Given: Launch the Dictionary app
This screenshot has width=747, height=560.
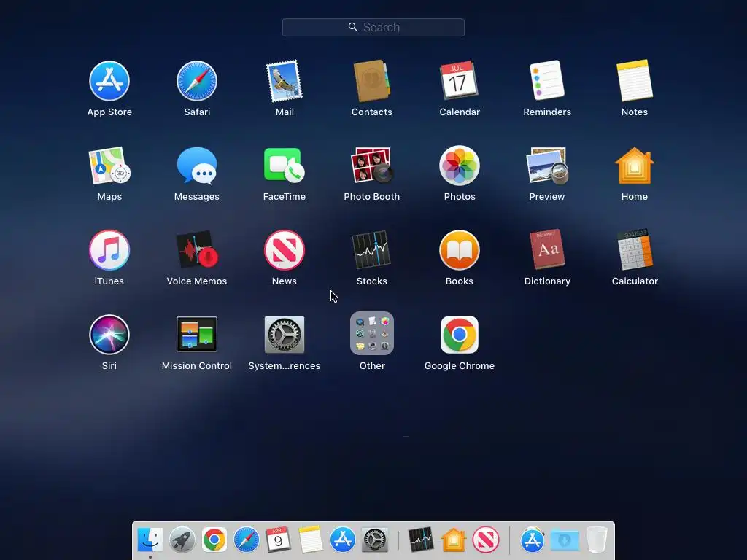Looking at the screenshot, I should (x=547, y=249).
